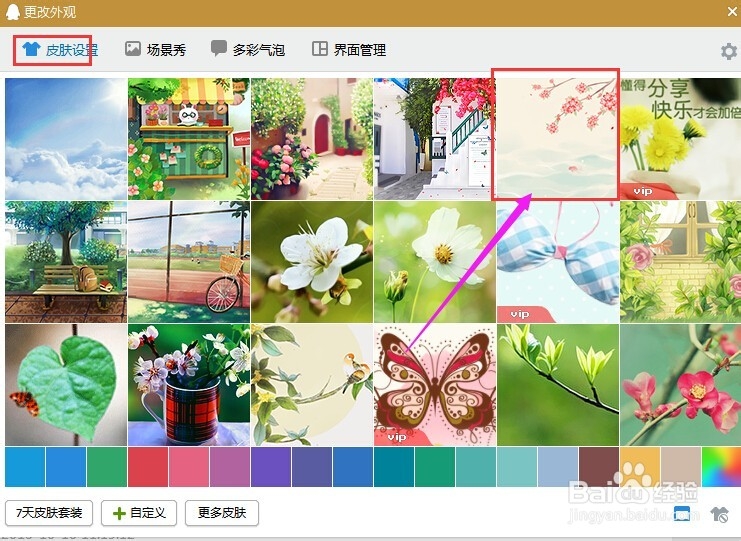Click the blue window skin-preview icon
The height and width of the screenshot is (541, 741).
click(x=681, y=513)
